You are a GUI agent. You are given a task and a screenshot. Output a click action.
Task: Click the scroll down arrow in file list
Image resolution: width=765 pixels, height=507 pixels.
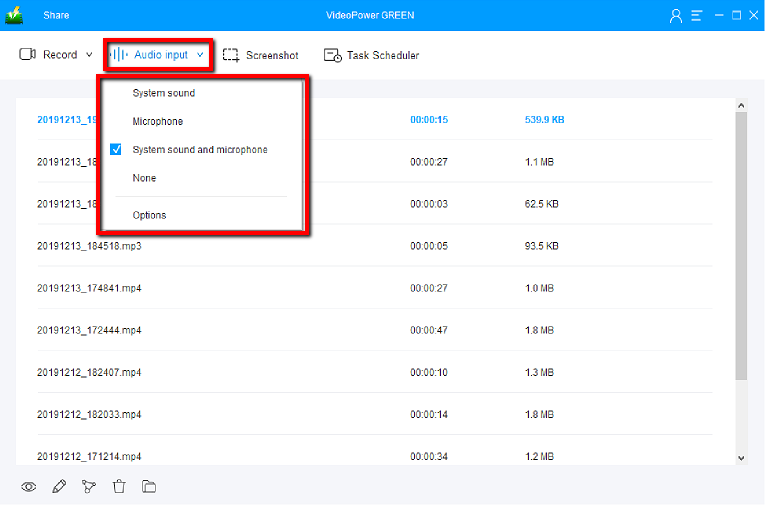tap(741, 457)
